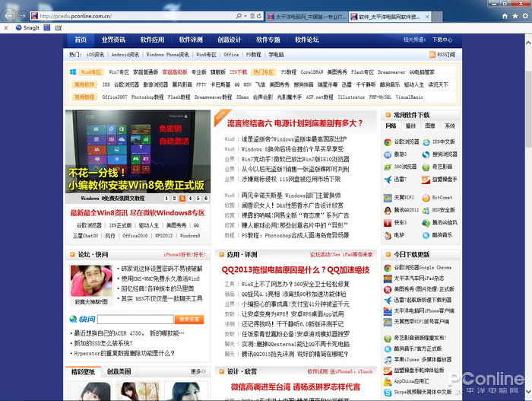The height and width of the screenshot is (401, 532).
Task: Click the Snagit toolbar button
Action: [x=27, y=28]
